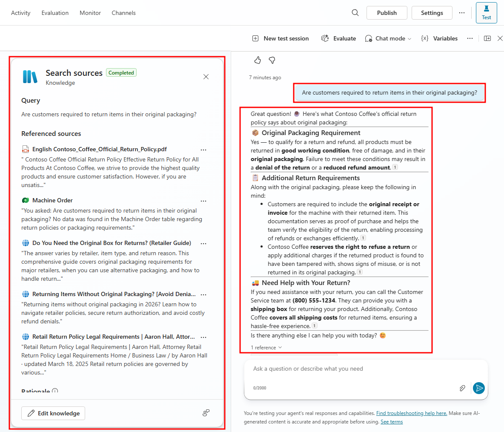Click the dock panel layout icon
The image size is (504, 432).
(487, 38)
